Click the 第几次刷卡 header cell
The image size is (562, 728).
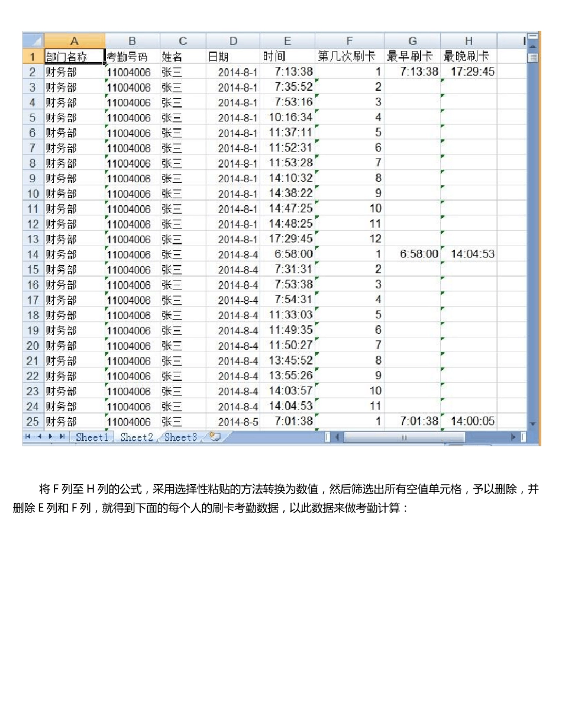350,57
